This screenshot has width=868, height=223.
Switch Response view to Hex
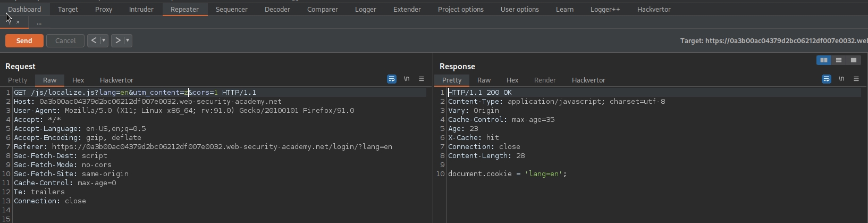512,80
